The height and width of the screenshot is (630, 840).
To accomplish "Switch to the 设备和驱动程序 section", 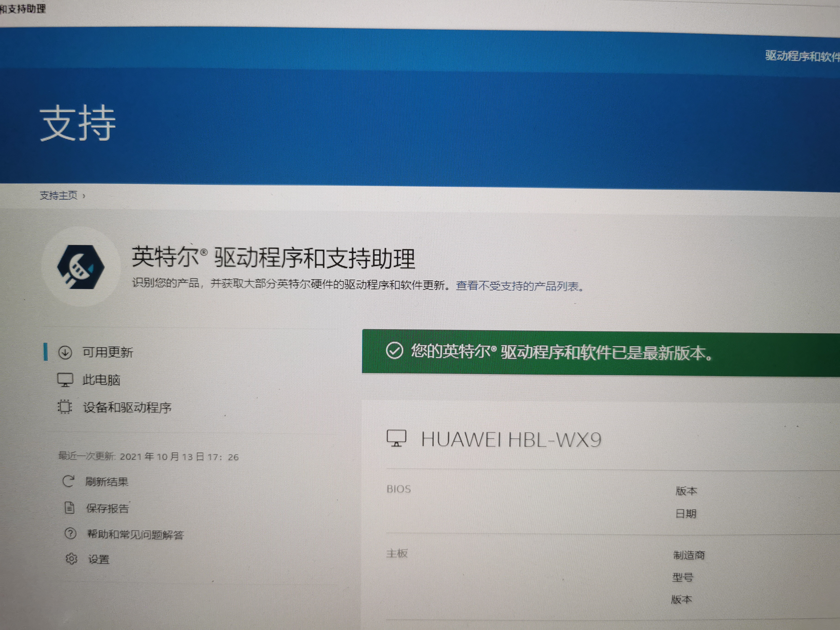I will (x=128, y=407).
